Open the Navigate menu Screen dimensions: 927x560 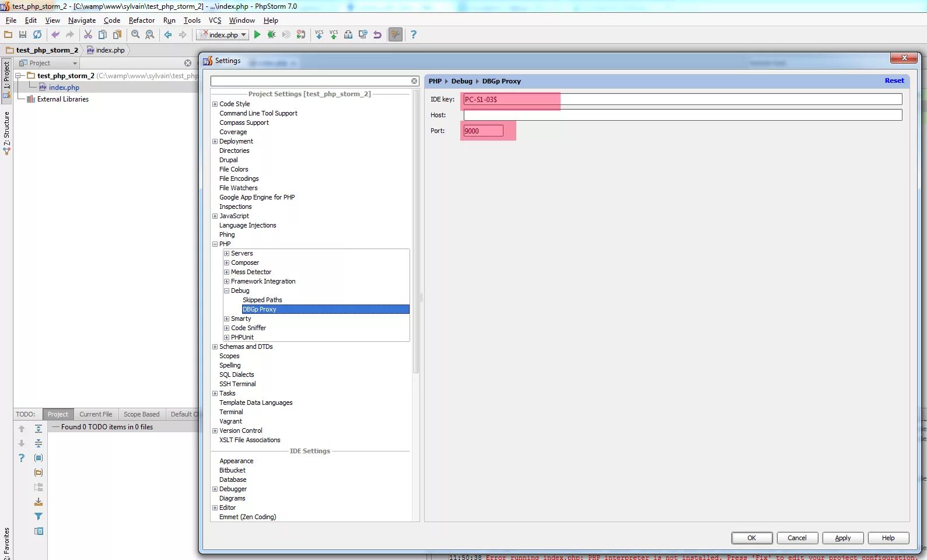pos(82,20)
